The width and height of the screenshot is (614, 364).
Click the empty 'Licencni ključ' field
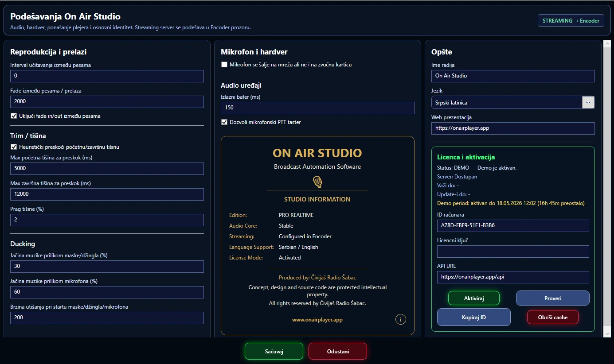pos(513,252)
